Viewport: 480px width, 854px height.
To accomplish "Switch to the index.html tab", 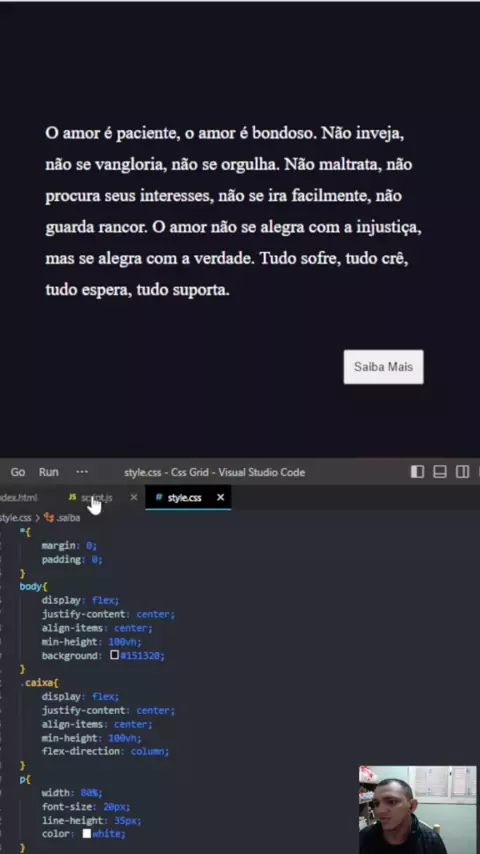I will click(x=19, y=497).
